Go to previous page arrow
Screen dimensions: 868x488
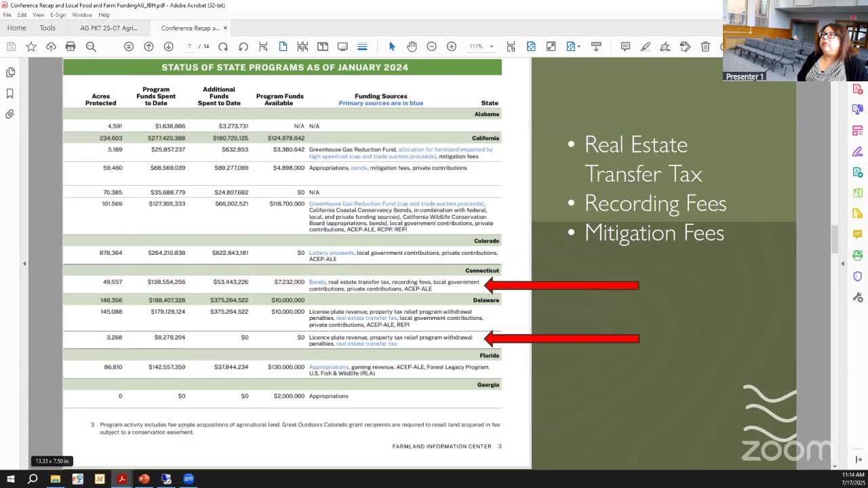149,46
